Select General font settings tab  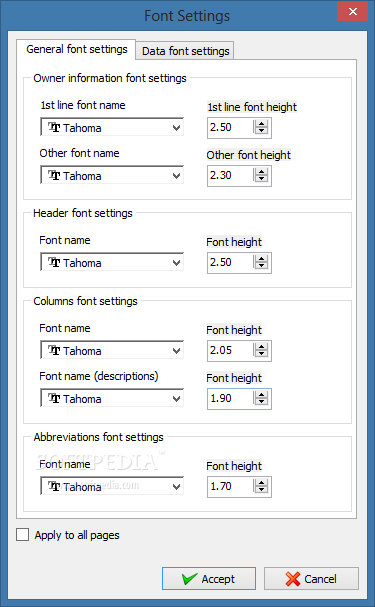76,49
